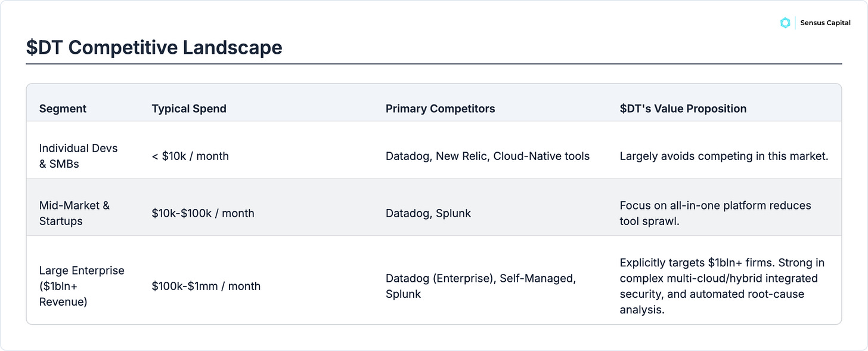The width and height of the screenshot is (868, 351).
Task: Click Datadog, New Relic, Cloud-Native tools cell
Action: [x=488, y=156]
